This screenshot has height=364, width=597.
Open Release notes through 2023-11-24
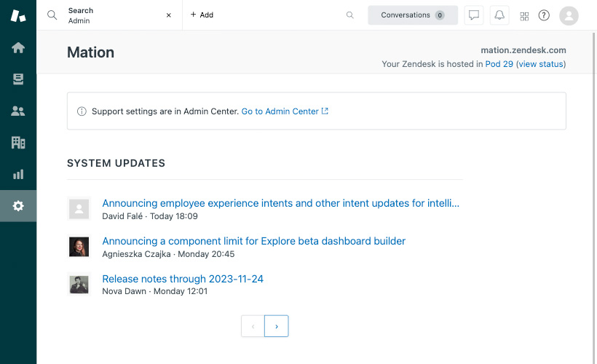[183, 279]
